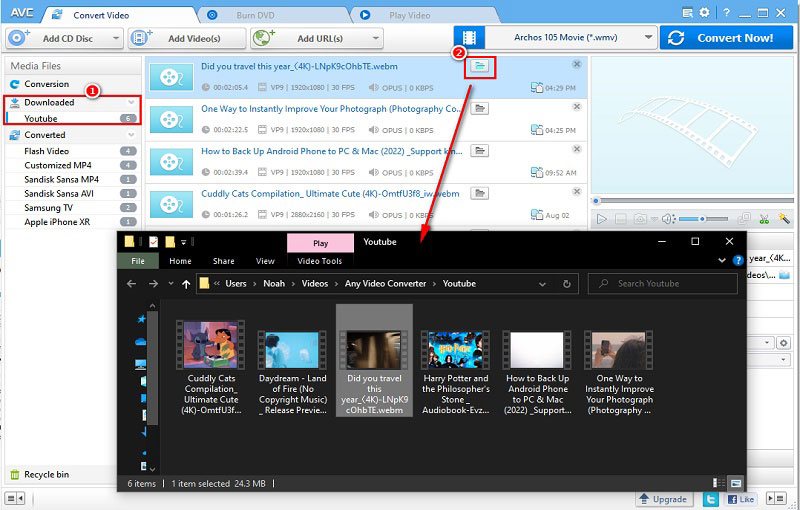Open folder for 'Cuddly Cats Compilation' video
Image resolution: width=800 pixels, height=510 pixels.
[480, 193]
